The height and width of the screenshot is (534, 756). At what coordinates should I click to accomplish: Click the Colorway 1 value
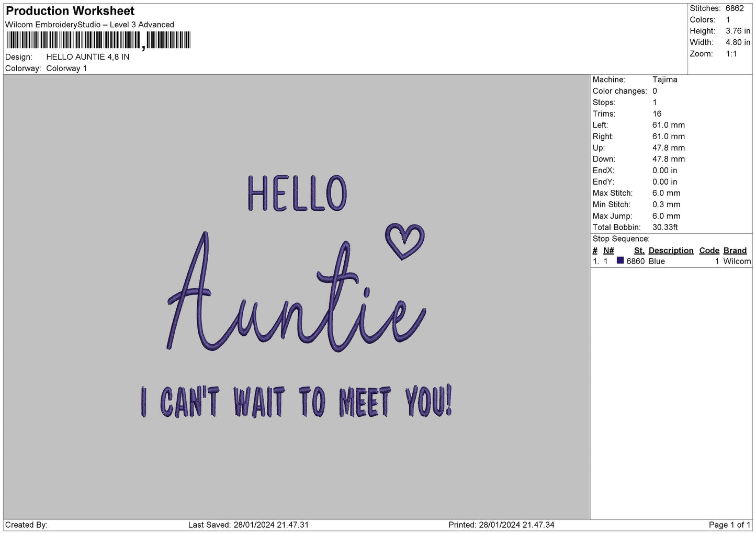tap(66, 69)
